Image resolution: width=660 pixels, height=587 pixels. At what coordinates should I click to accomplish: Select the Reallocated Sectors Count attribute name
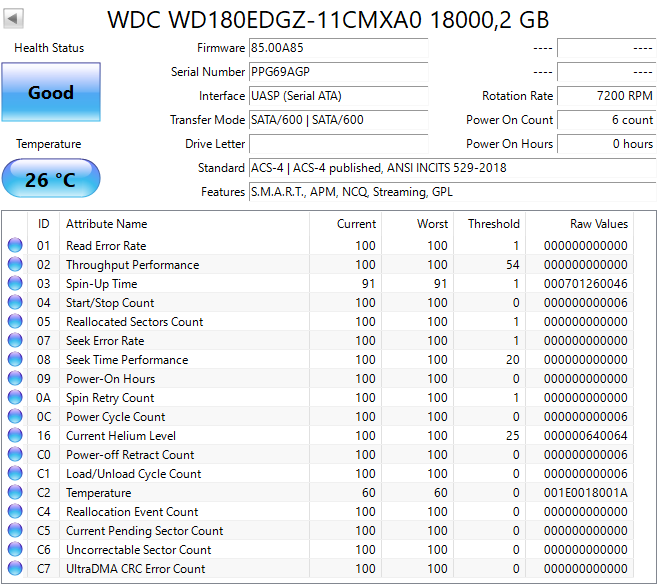tap(134, 322)
